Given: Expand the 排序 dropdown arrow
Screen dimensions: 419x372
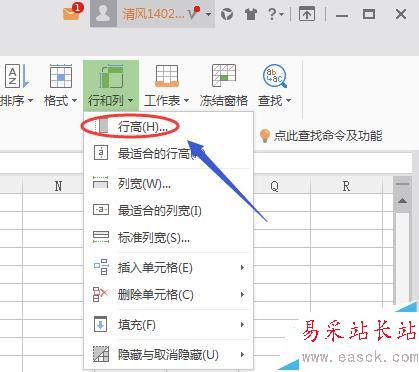Looking at the screenshot, I should tap(30, 100).
